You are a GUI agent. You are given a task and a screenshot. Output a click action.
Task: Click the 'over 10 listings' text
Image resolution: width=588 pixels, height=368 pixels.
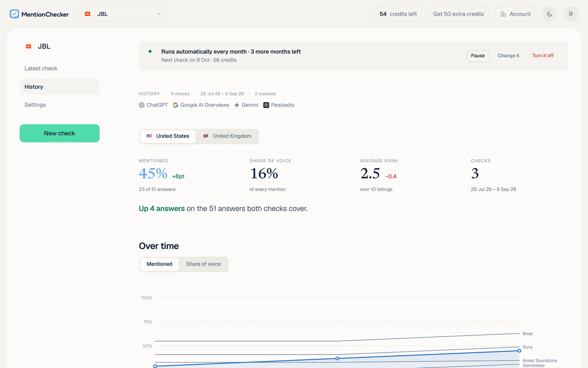pyautogui.click(x=376, y=189)
